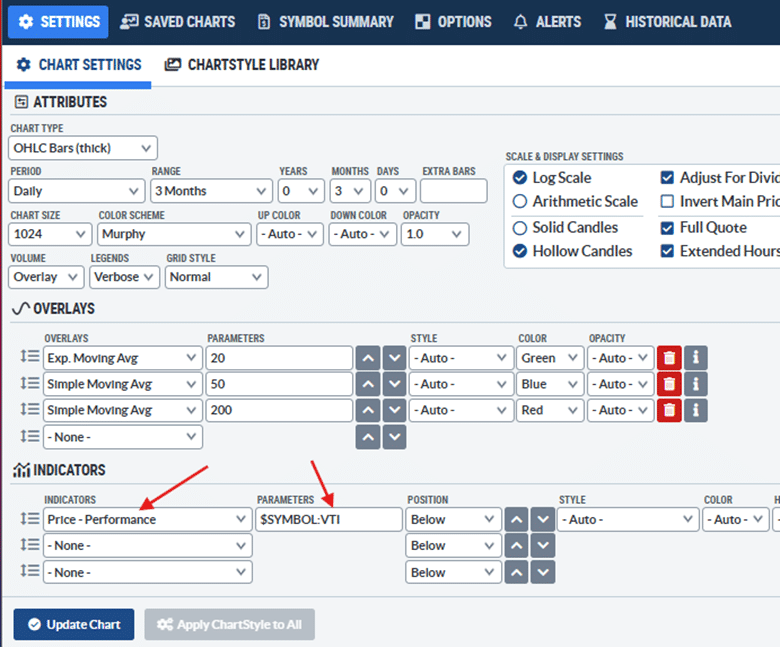Move 50 Simple Moving Avg overlay up

coord(369,384)
